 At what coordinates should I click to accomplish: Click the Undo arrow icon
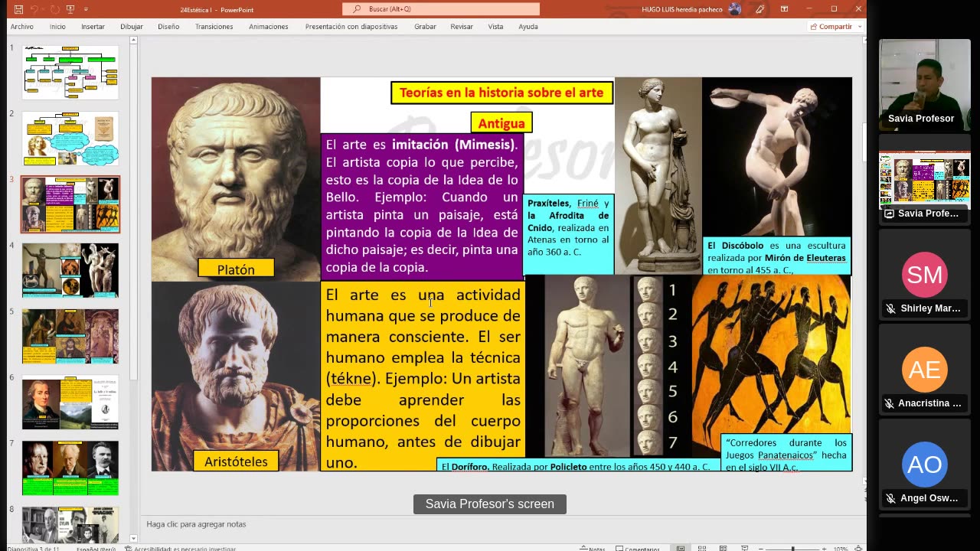pos(34,9)
